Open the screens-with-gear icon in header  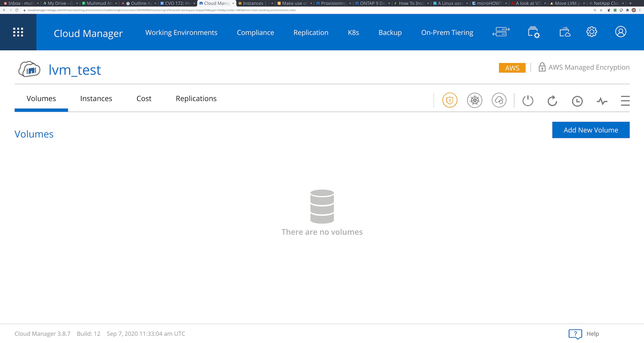click(534, 32)
